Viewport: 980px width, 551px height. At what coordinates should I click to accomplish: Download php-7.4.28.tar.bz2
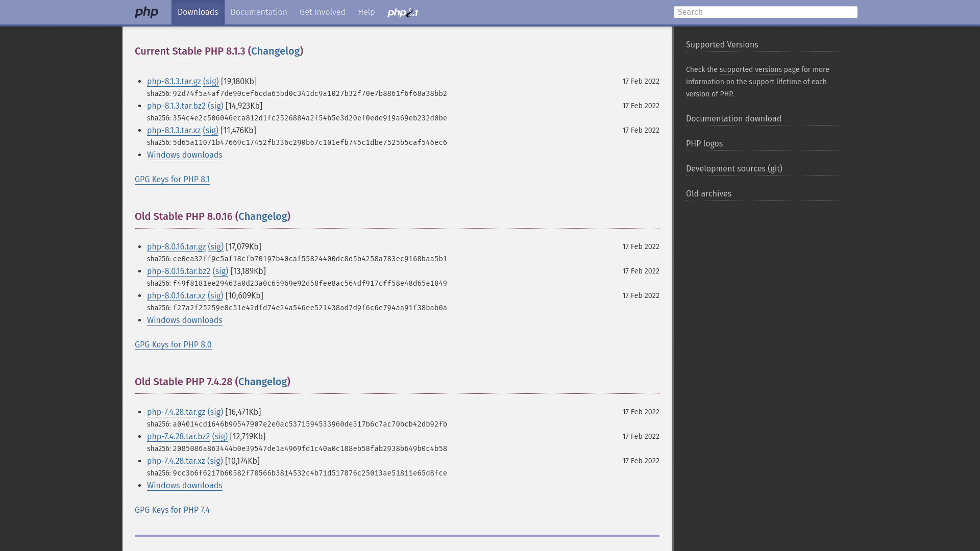point(178,437)
